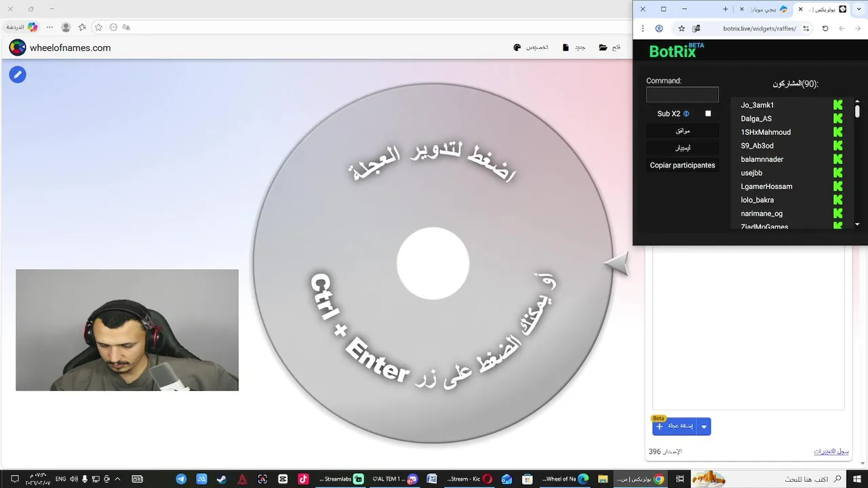The image size is (868, 488).
Task: Click the blue pencil edit button
Action: pos(18,75)
